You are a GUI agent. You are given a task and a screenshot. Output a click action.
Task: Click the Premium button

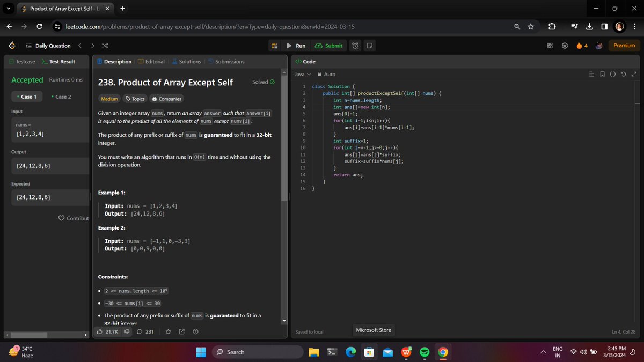(x=624, y=46)
